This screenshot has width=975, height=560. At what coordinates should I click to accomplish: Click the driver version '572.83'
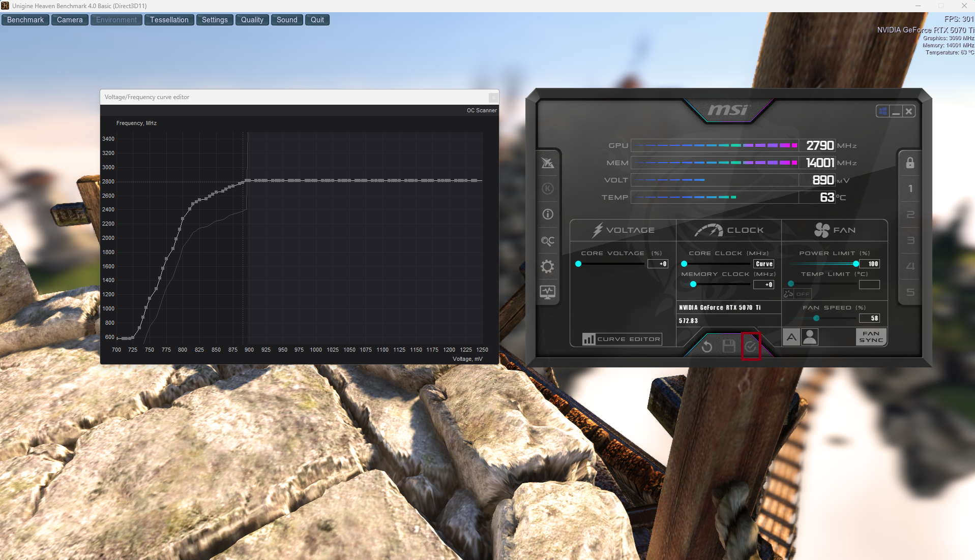(x=688, y=321)
